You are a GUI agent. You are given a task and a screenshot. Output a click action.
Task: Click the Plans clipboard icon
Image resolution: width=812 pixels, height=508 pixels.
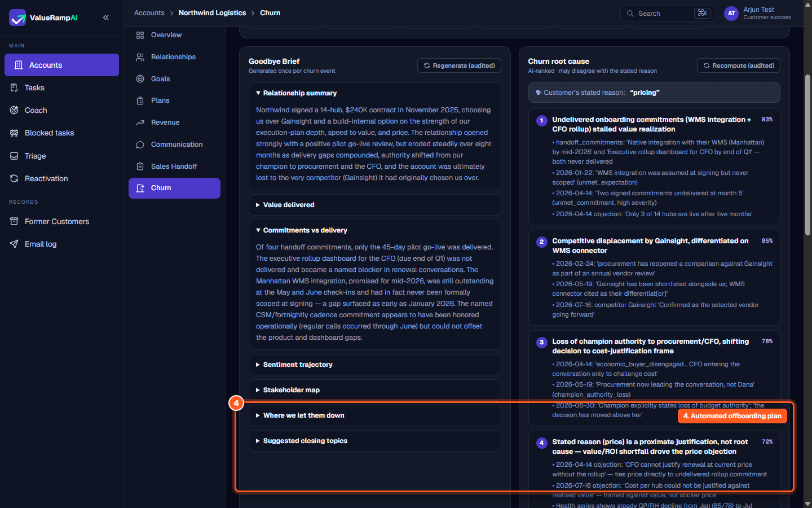[140, 100]
